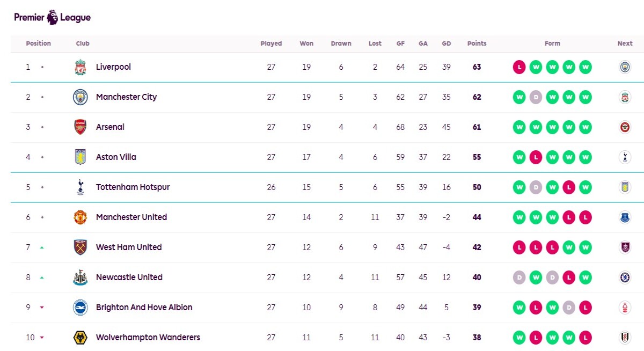The width and height of the screenshot is (644, 351).
Task: Click the Wolverhampton Wanderers wolf crest
Action: click(x=80, y=338)
